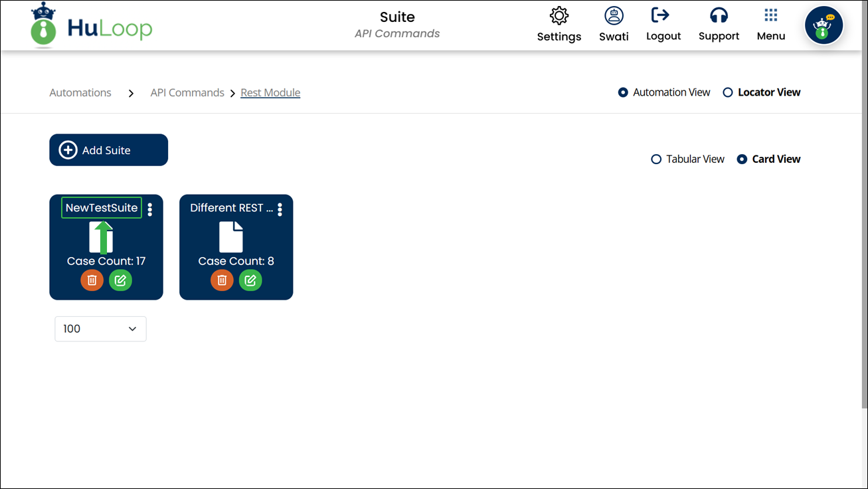868x489 pixels.
Task: Click the API Commands subtitle in the header
Action: coord(397,33)
